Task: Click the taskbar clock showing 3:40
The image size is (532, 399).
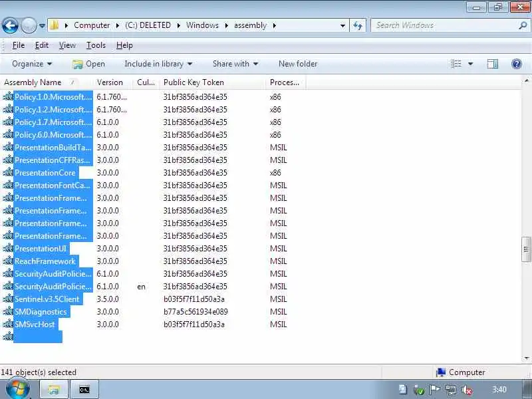Action: (499, 390)
